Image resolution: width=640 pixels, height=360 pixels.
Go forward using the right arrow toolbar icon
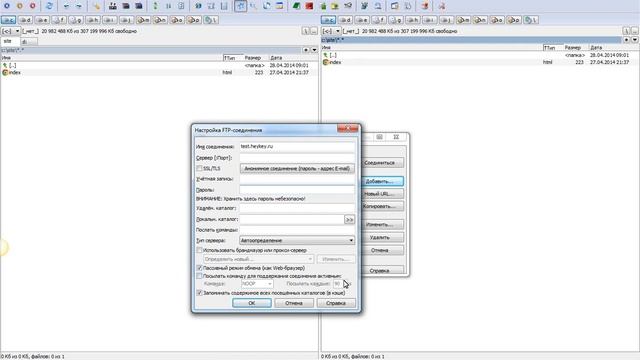[x=79, y=6]
